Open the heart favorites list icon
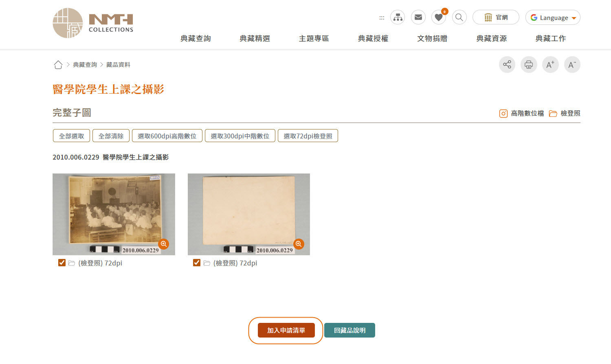The width and height of the screenshot is (611, 364). (439, 17)
